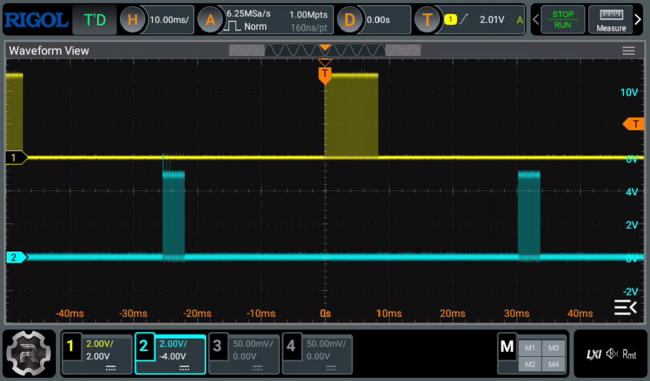Toggle channel 1 number badge

[71, 346]
